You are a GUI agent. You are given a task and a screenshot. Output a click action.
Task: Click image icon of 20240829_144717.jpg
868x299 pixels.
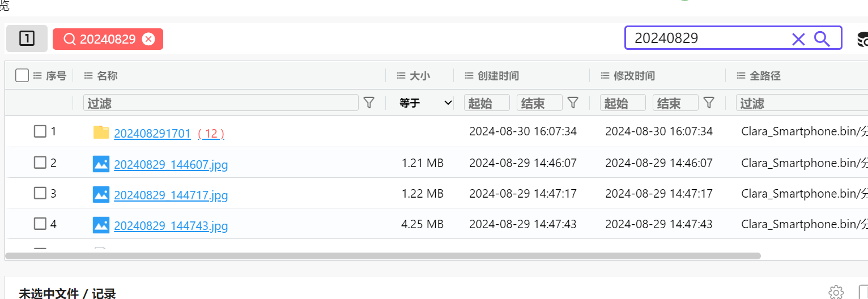101,194
